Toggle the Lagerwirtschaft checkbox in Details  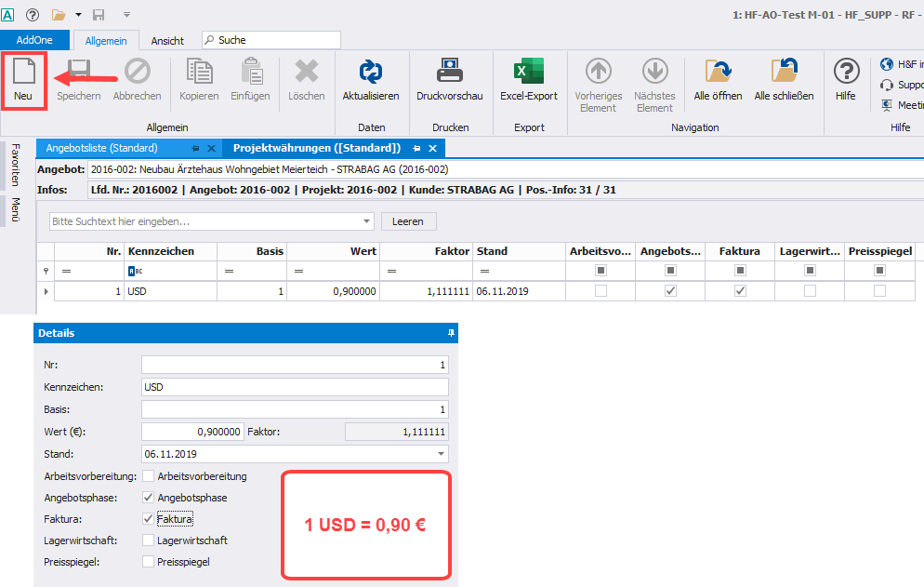click(x=148, y=540)
